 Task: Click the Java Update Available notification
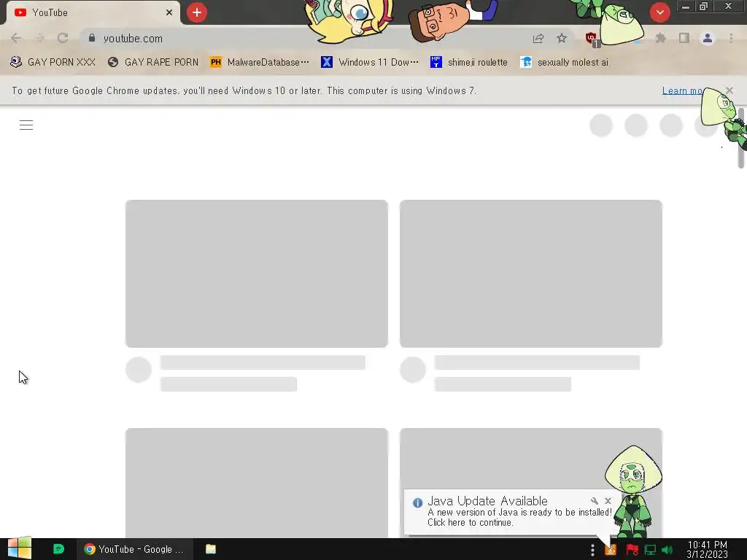coord(508,512)
